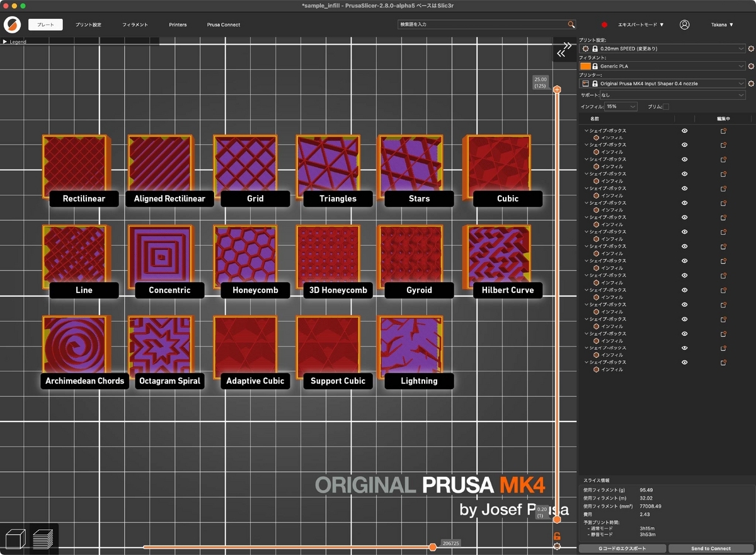
Task: Click the orange filament color swatch
Action: pos(585,66)
